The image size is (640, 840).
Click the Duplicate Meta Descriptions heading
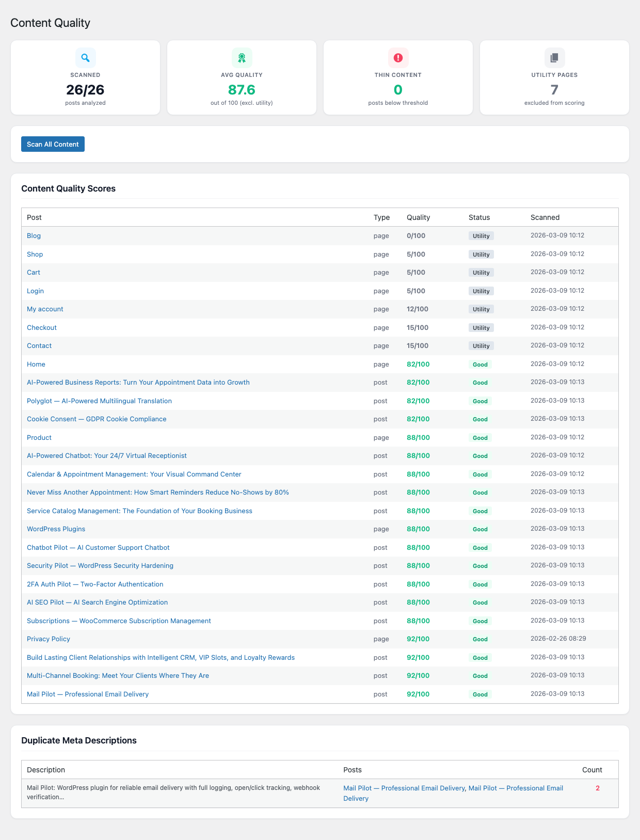79,740
